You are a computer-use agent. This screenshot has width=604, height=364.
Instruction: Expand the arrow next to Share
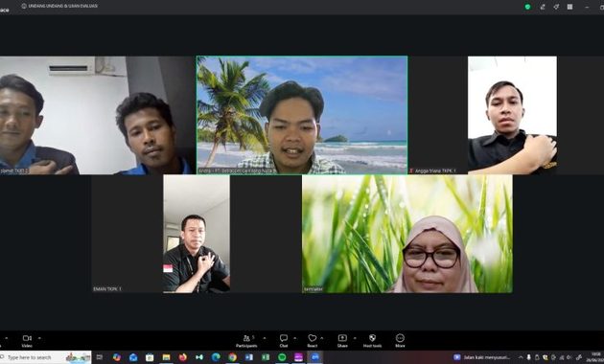click(x=355, y=338)
